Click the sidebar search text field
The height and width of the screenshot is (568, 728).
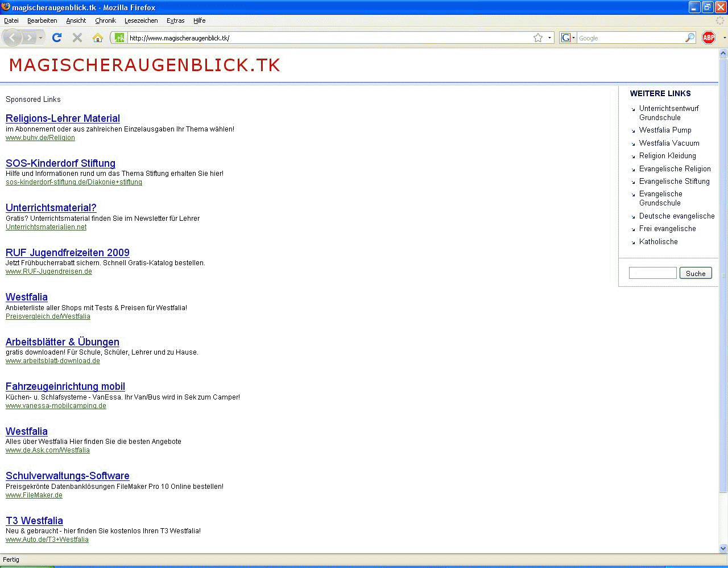click(653, 273)
